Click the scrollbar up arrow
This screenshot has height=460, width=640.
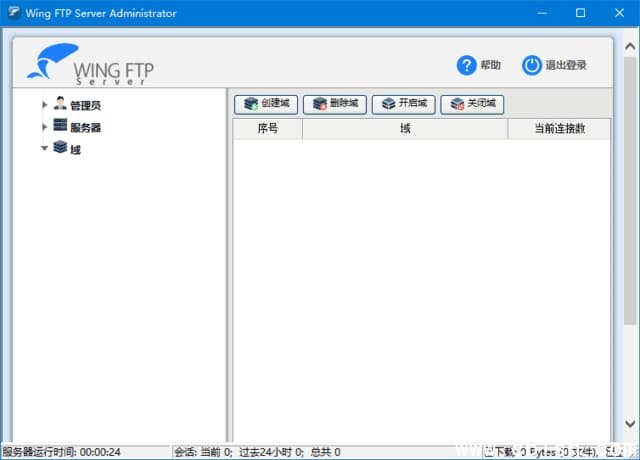pyautogui.click(x=631, y=47)
